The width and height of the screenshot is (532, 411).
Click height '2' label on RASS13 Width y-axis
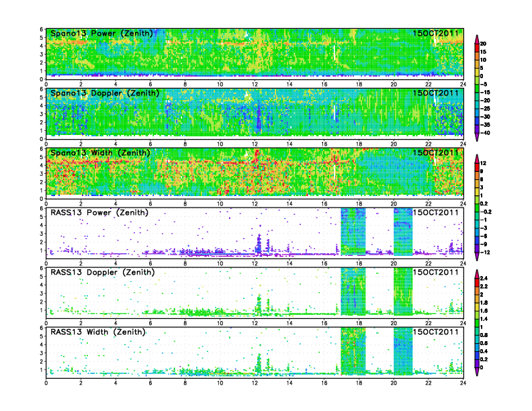click(x=42, y=361)
